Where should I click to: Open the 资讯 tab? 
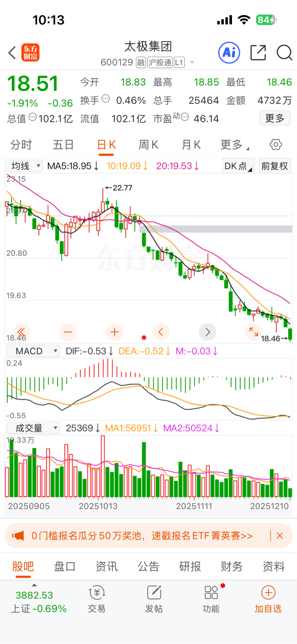point(106,567)
